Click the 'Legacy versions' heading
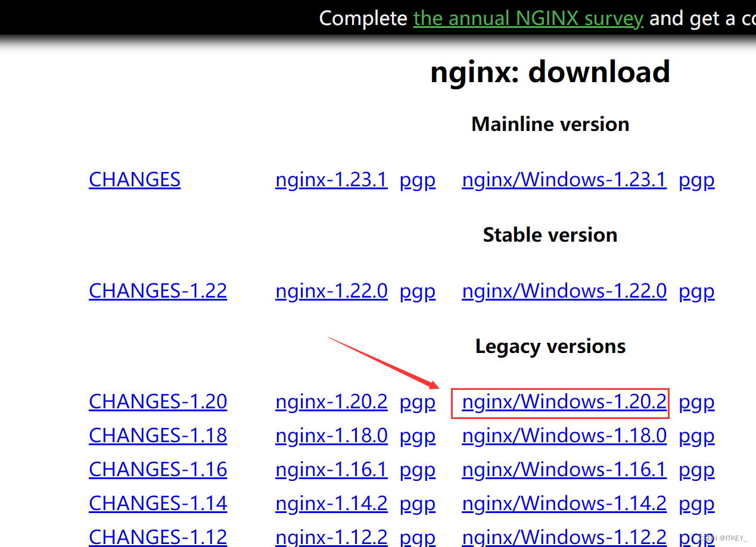The height and width of the screenshot is (547, 756). [550, 346]
